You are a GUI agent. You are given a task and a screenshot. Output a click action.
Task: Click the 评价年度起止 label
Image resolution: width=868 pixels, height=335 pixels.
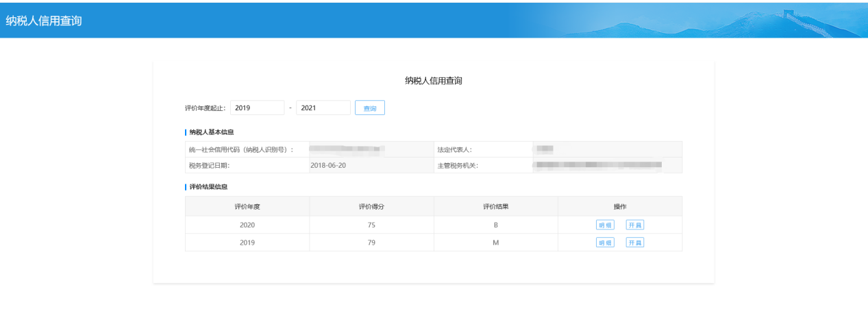(x=205, y=108)
